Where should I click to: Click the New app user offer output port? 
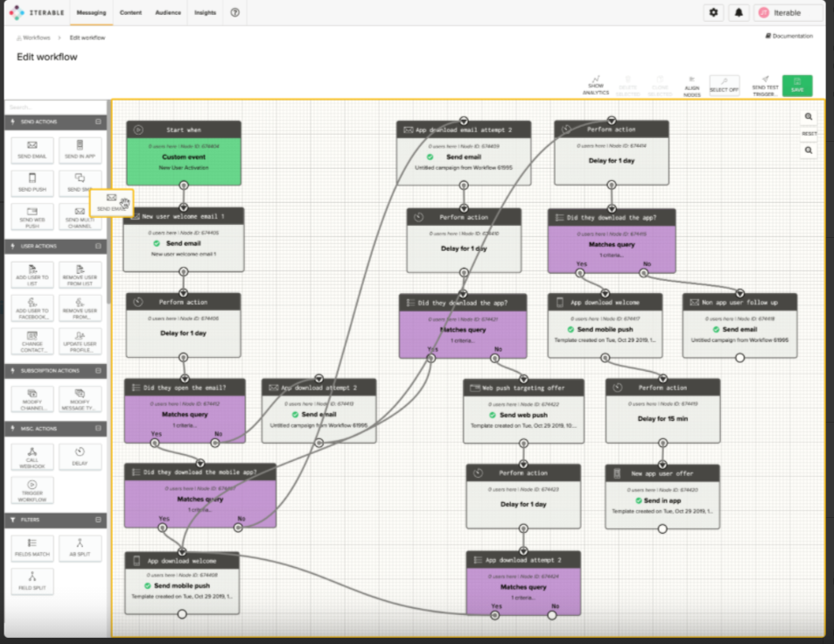point(662,529)
